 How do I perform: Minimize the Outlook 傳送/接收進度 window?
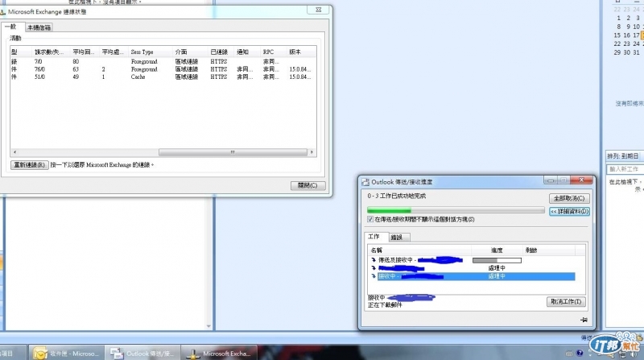coord(551,180)
